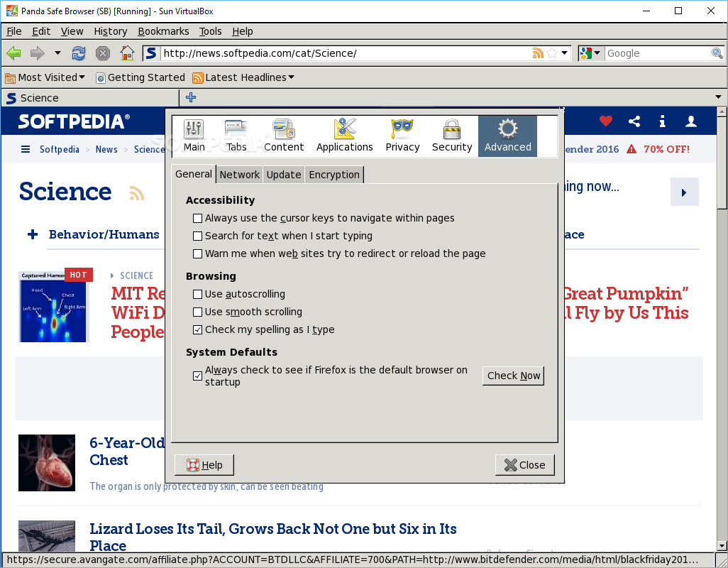Image resolution: width=728 pixels, height=568 pixels.
Task: Enable cursor keys navigation checkbox
Action: tap(197, 218)
